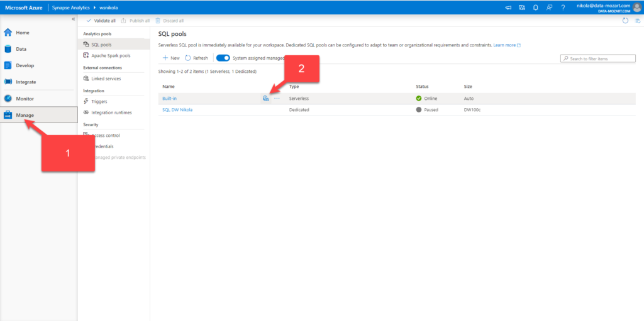Click the wsnikola workspace breadcrumb
The height and width of the screenshot is (321, 644).
(109, 8)
